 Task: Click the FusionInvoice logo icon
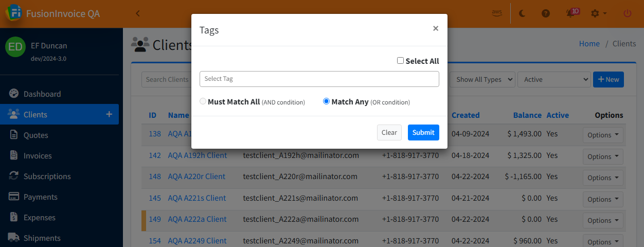point(14,13)
